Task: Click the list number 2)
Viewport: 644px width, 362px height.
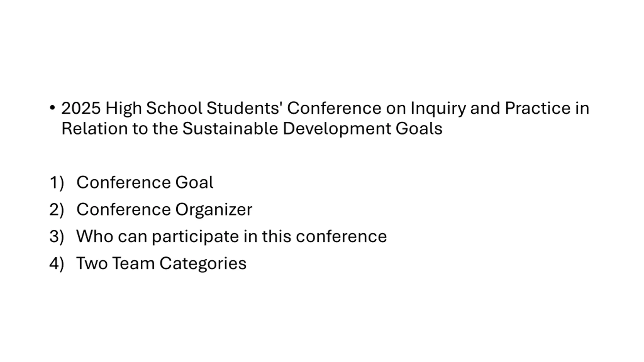Action: (x=57, y=210)
